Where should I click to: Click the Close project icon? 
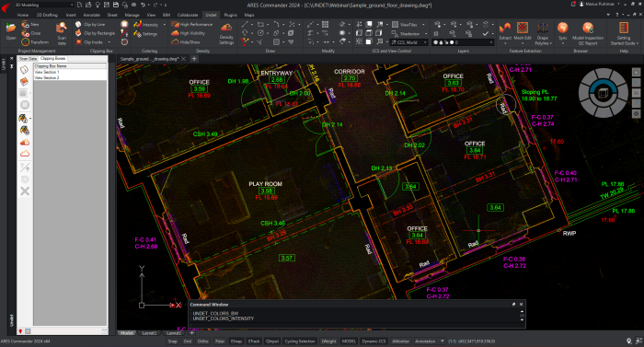click(x=31, y=33)
